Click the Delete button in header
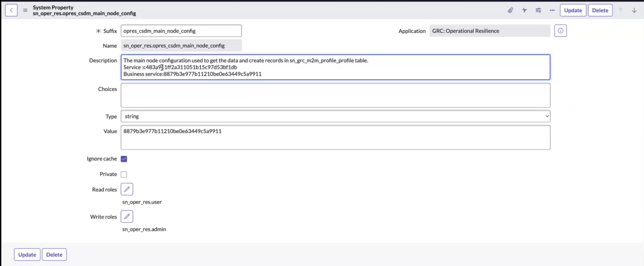644x266 pixels. (600, 10)
